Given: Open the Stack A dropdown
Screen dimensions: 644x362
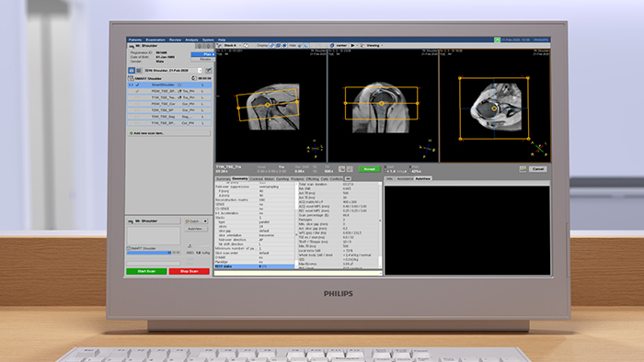Looking at the screenshot, I should (234, 46).
